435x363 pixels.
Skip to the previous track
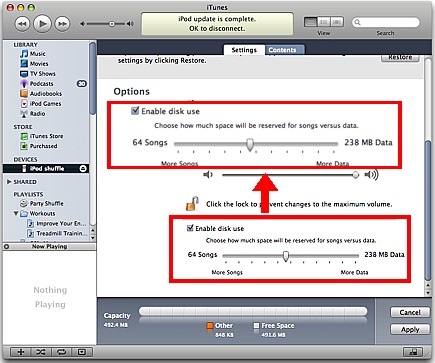click(23, 24)
